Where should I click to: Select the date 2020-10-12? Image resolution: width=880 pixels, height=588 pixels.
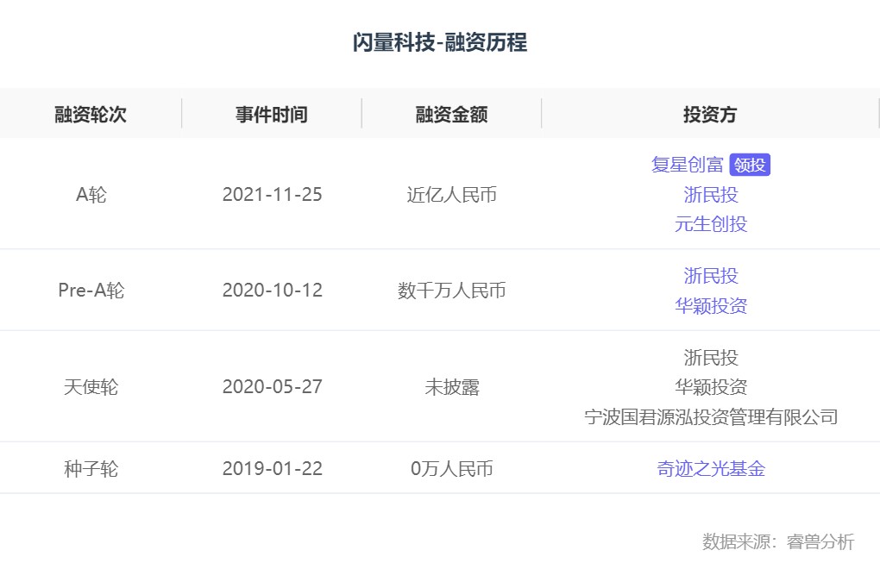tap(272, 290)
